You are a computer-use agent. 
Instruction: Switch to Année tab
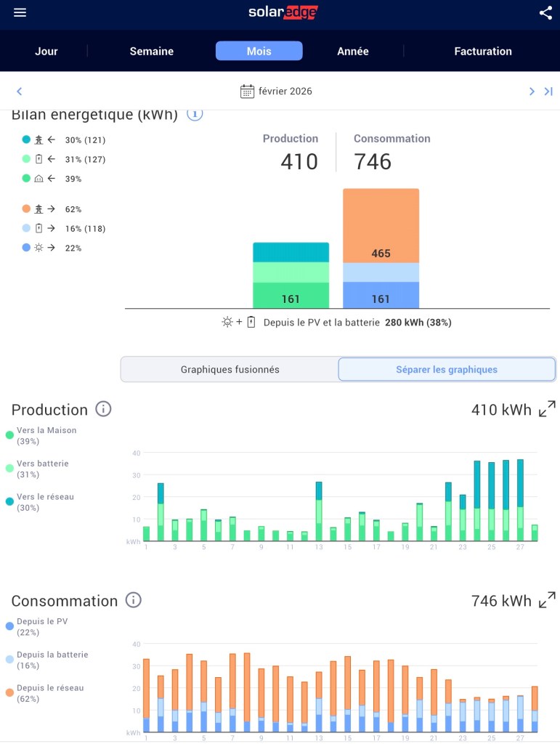pos(353,51)
